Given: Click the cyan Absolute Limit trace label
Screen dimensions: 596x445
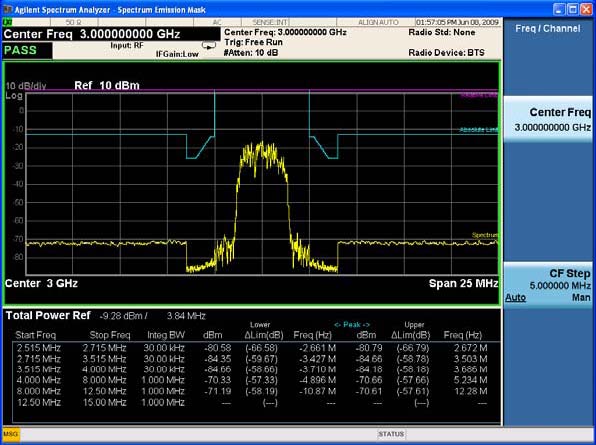Looking at the screenshot, I should coord(479,130).
